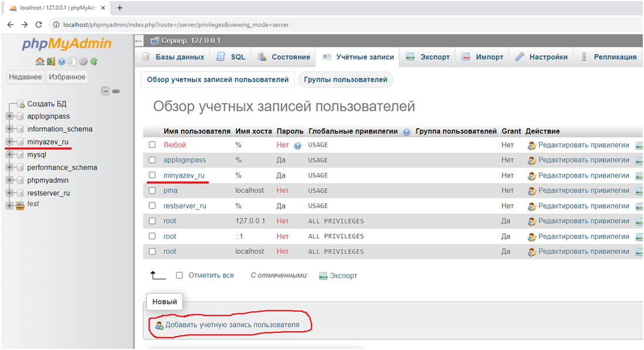The image size is (644, 350).
Task: Click the Экспорт link for checked users
Action: (x=343, y=275)
